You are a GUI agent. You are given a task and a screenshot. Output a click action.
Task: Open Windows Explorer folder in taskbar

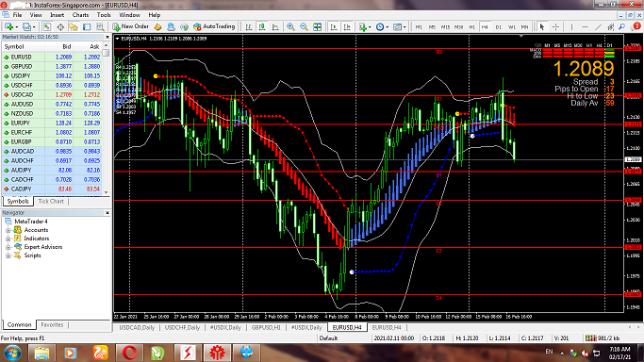coord(41,353)
